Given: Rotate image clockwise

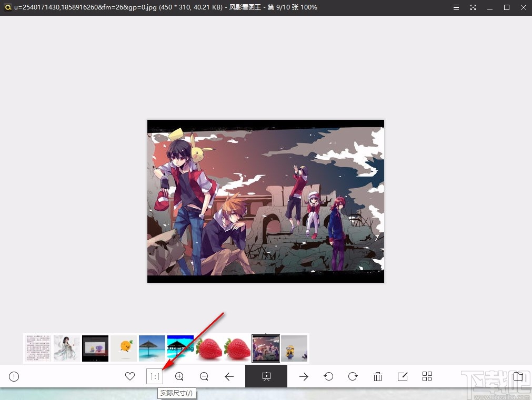Looking at the screenshot, I should click(353, 376).
